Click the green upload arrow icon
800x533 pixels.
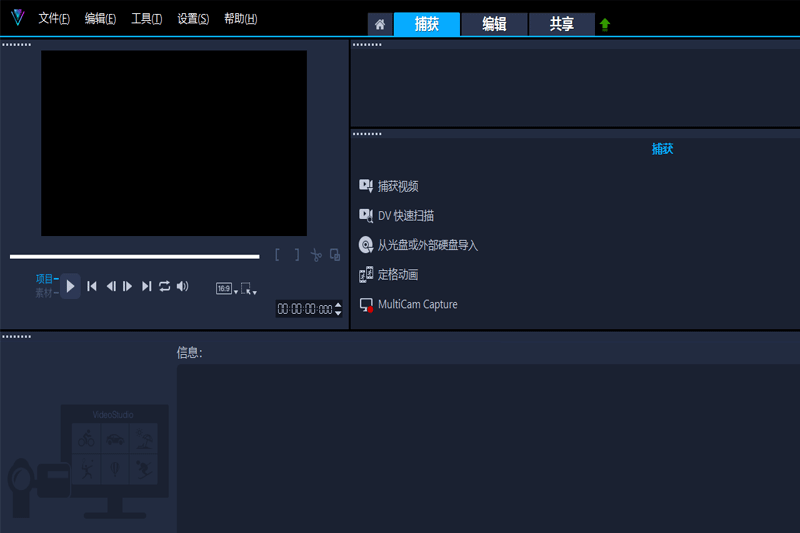pyautogui.click(x=605, y=25)
